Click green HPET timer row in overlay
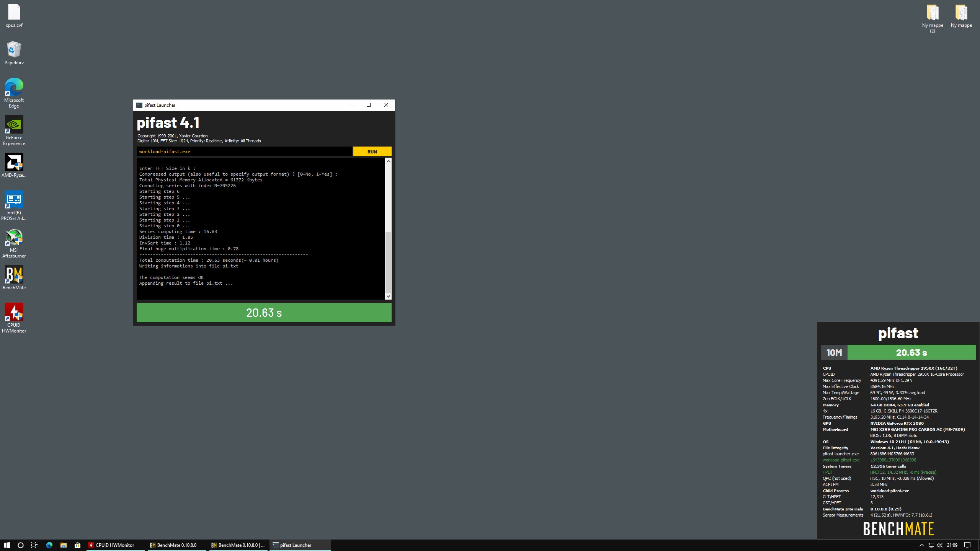 tap(880, 472)
